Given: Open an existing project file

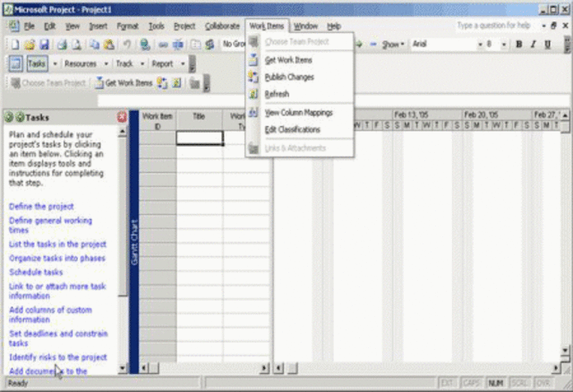Looking at the screenshot, I should tap(30, 44).
